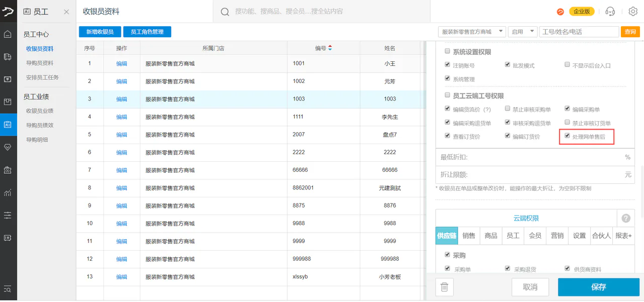Sort the table by 编号 column arrows
Image resolution: width=644 pixels, height=302 pixels.
330,48
